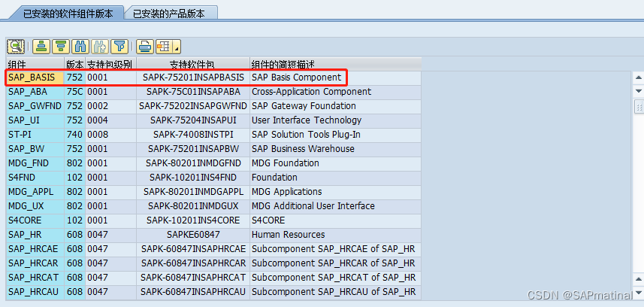Click the 'SAP Gateway Foundation' description
644x307 pixels.
pyautogui.click(x=304, y=106)
